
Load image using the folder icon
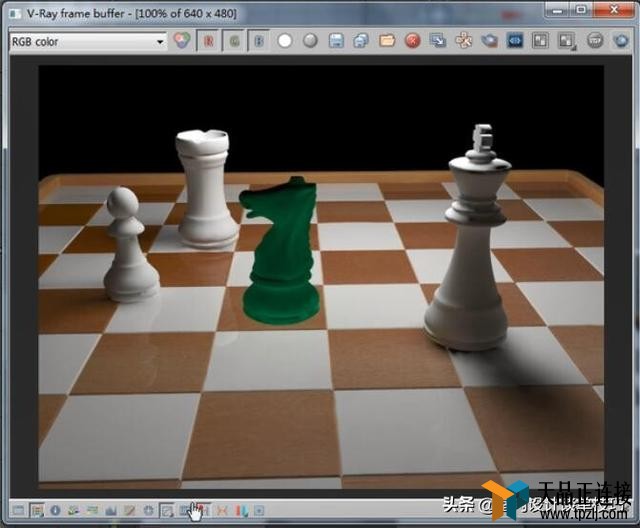pyautogui.click(x=387, y=41)
